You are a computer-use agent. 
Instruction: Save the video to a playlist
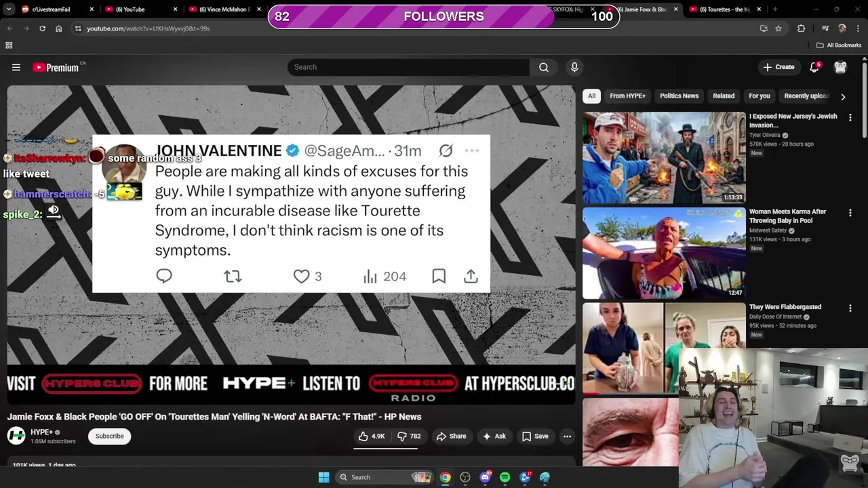(x=534, y=436)
